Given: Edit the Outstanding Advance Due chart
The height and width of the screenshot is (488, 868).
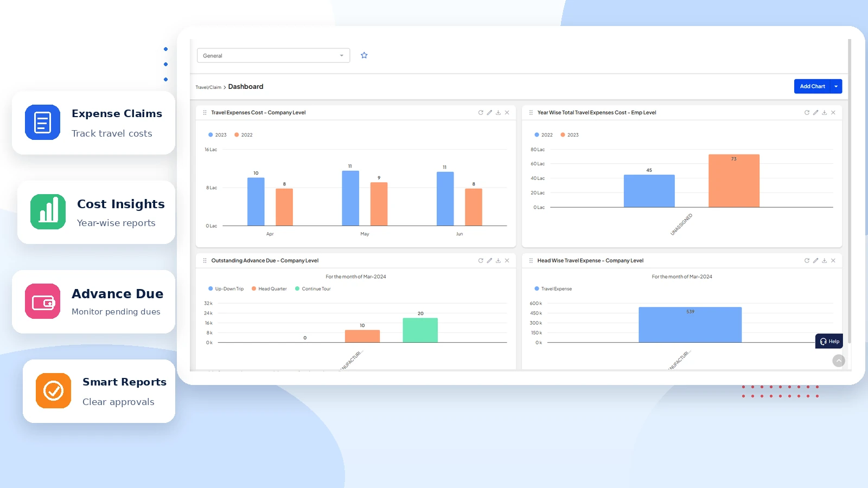Looking at the screenshot, I should (489, 261).
